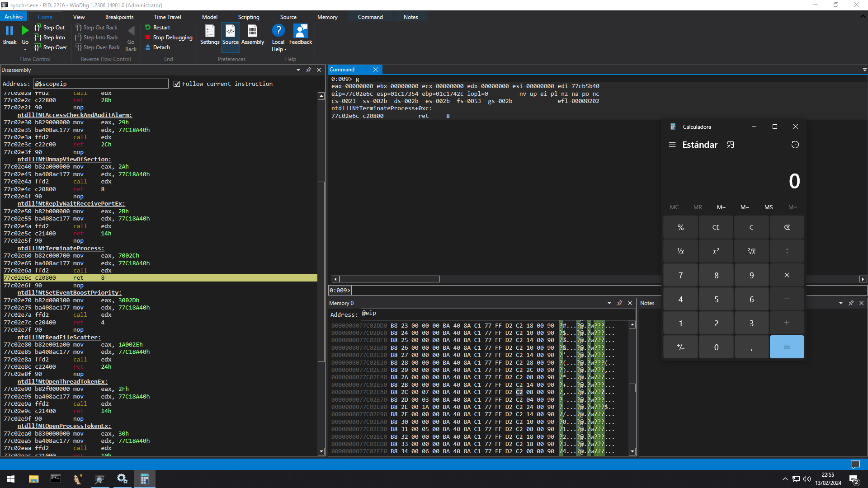Switch to Assembly mode icon

[x=252, y=31]
